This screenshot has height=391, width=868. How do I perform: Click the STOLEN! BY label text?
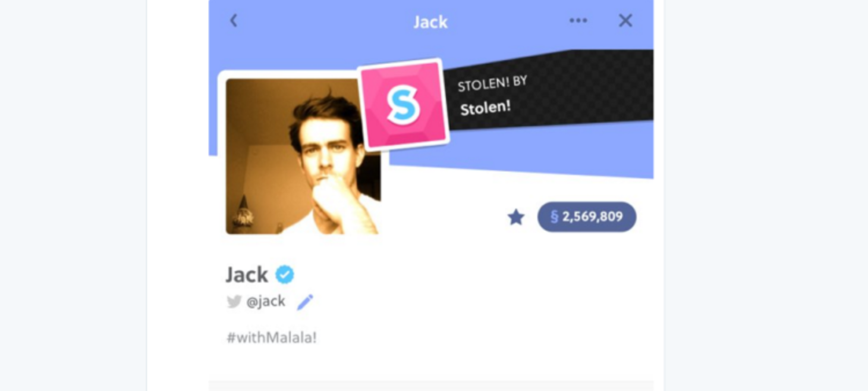[x=492, y=83]
